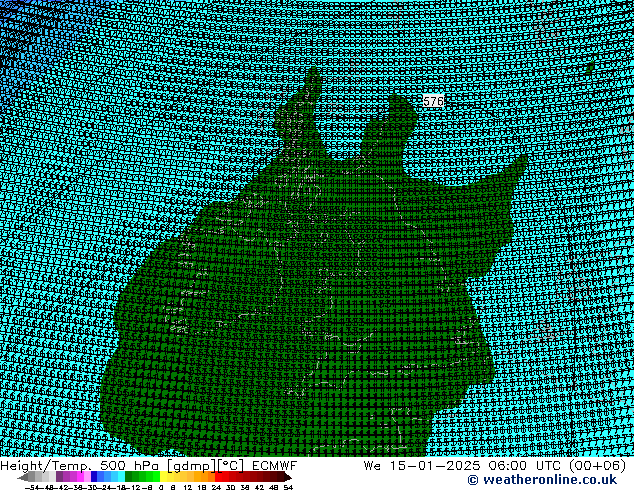Click the (00+06) forecast offset text
This screenshot has height=490, width=634.
point(599,465)
